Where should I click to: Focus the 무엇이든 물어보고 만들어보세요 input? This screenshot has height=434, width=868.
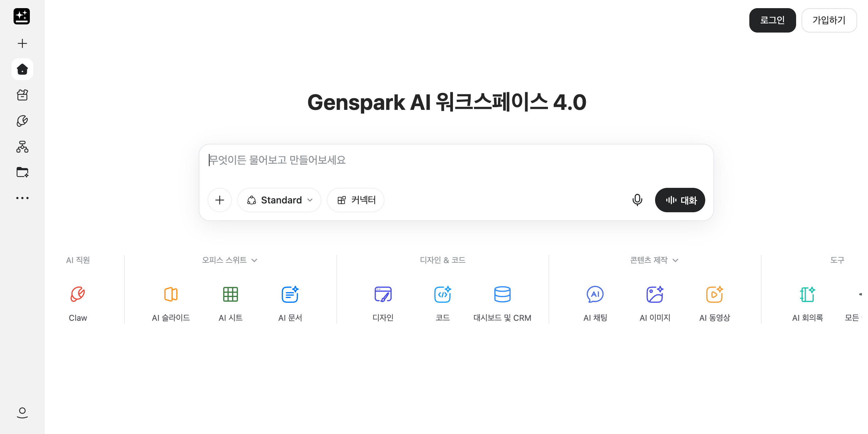coord(456,160)
